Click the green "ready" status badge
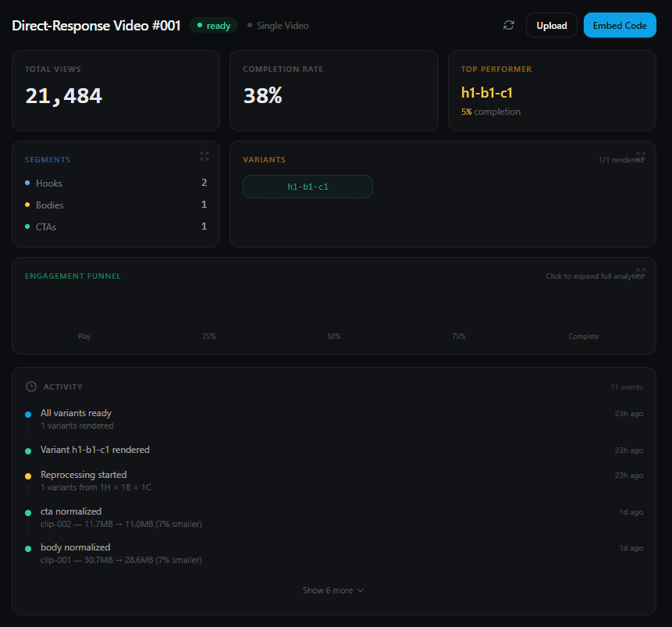The width and height of the screenshot is (672, 627). tap(213, 25)
